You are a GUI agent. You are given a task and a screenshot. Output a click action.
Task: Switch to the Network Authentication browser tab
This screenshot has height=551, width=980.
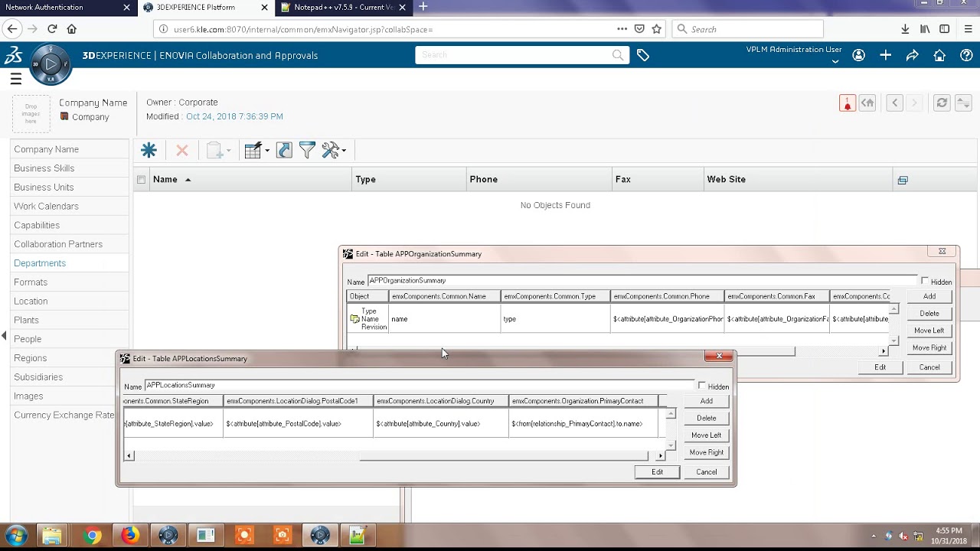click(x=67, y=8)
